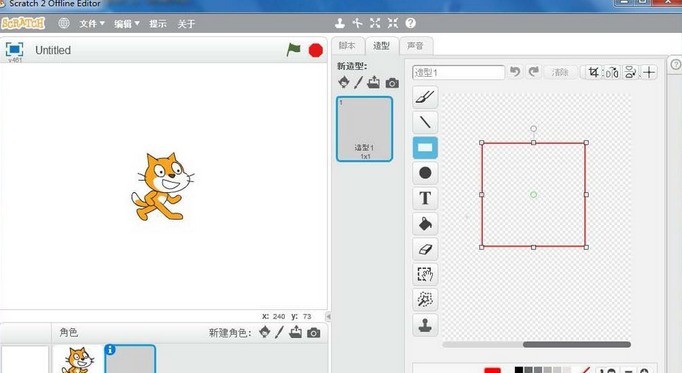Click the red stop button
This screenshot has height=373, width=682.
point(316,50)
